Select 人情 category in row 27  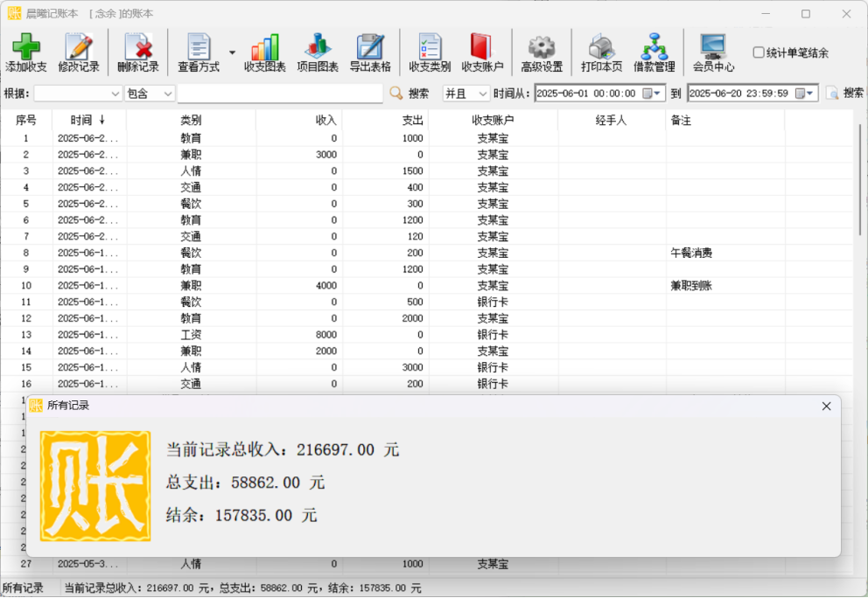click(191, 564)
